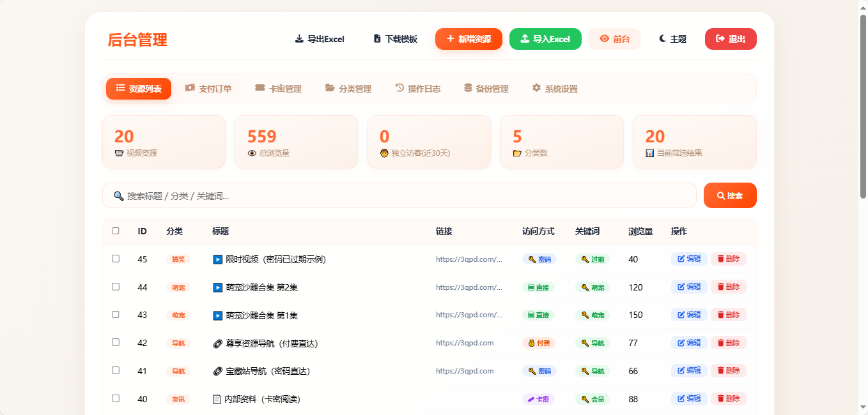Delete the 尊享资源导航 row
The image size is (868, 415).
(729, 342)
